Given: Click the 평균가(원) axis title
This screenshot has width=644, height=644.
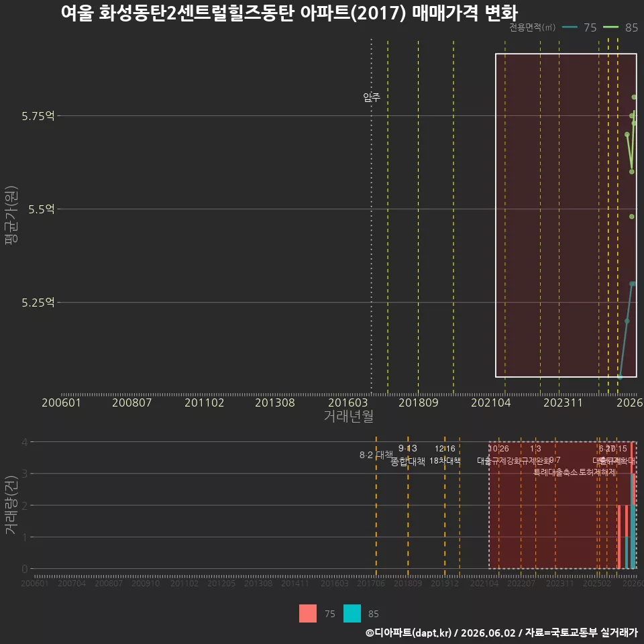Looking at the screenshot, I should [11, 215].
